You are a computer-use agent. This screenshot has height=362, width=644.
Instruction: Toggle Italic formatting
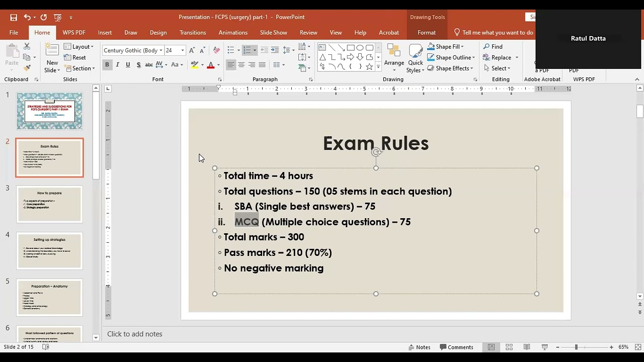pyautogui.click(x=117, y=64)
